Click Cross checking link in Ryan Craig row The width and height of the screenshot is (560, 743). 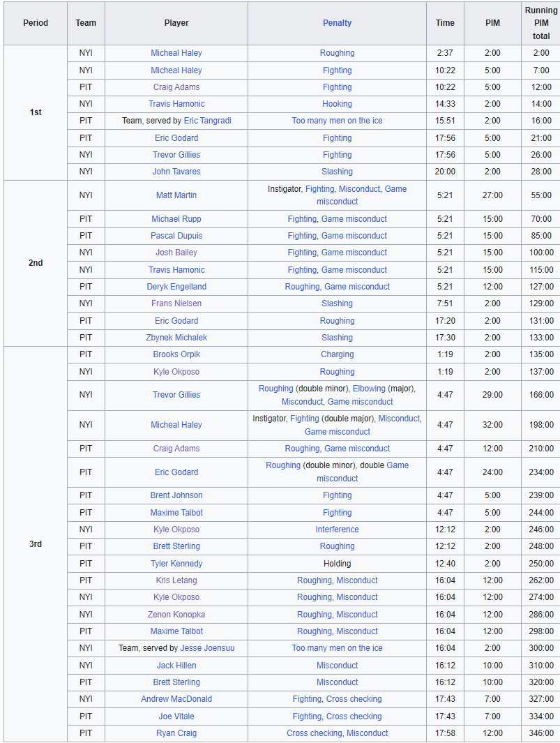[314, 733]
